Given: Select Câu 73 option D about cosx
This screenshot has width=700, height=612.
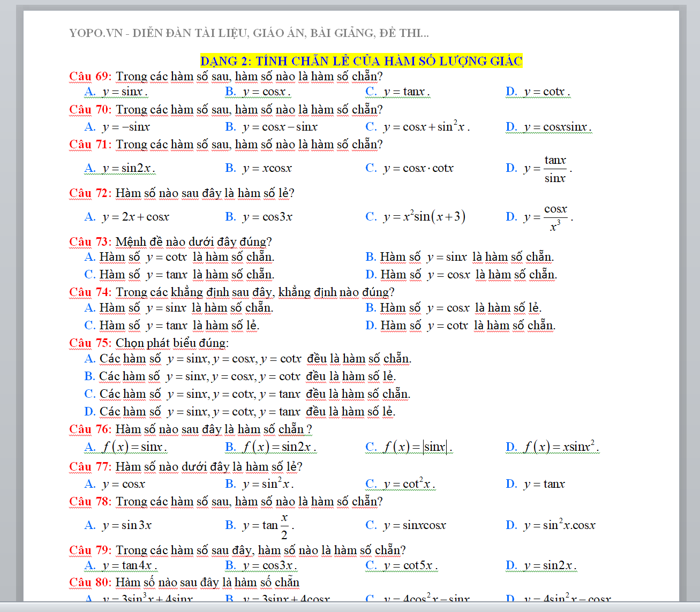Looking at the screenshot, I should [x=461, y=275].
